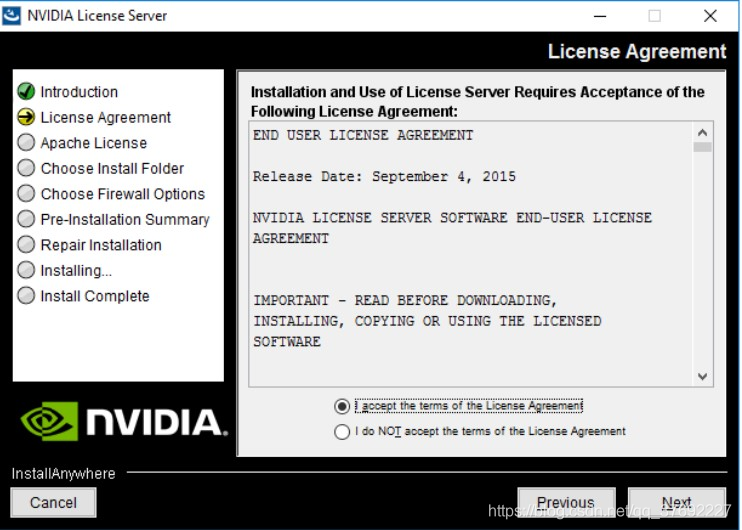Click the 'Repair Installation' step label
The height and width of the screenshot is (530, 742).
click(101, 245)
